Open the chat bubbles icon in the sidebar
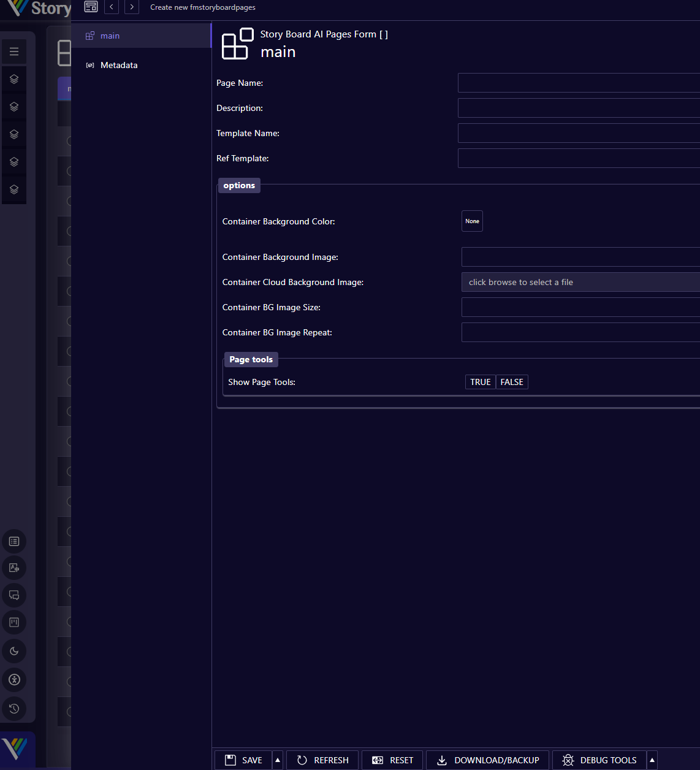 (x=14, y=595)
